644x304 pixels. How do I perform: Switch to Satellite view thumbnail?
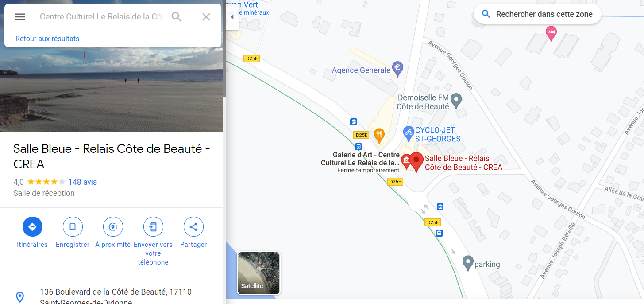258,273
